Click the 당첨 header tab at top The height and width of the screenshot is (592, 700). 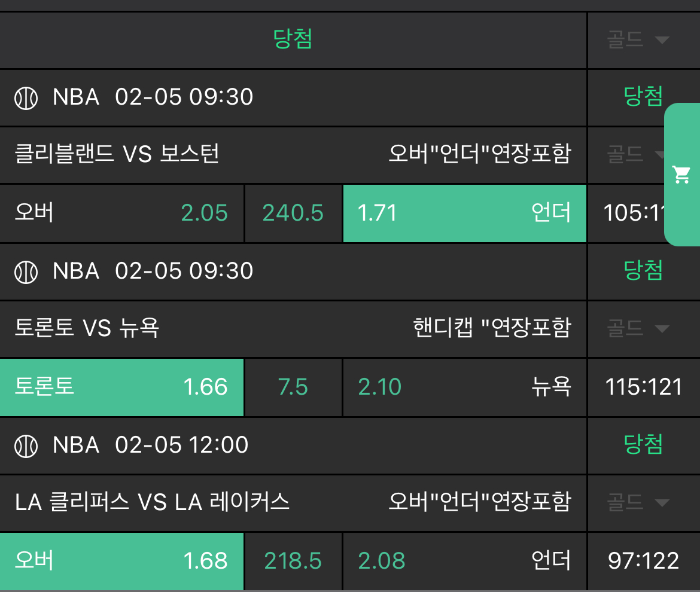click(293, 39)
